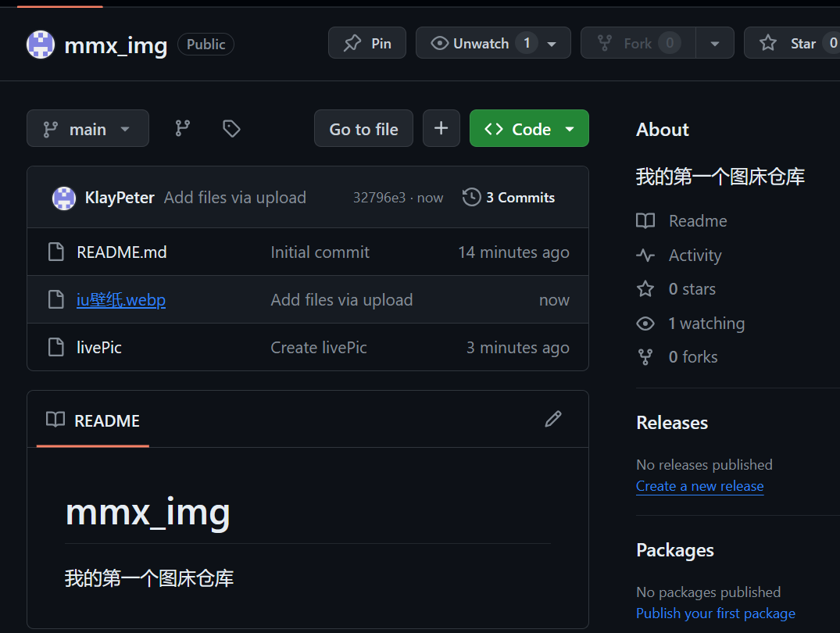
Task: Expand the Unwatch notifications dropdown arrow
Action: (552, 44)
